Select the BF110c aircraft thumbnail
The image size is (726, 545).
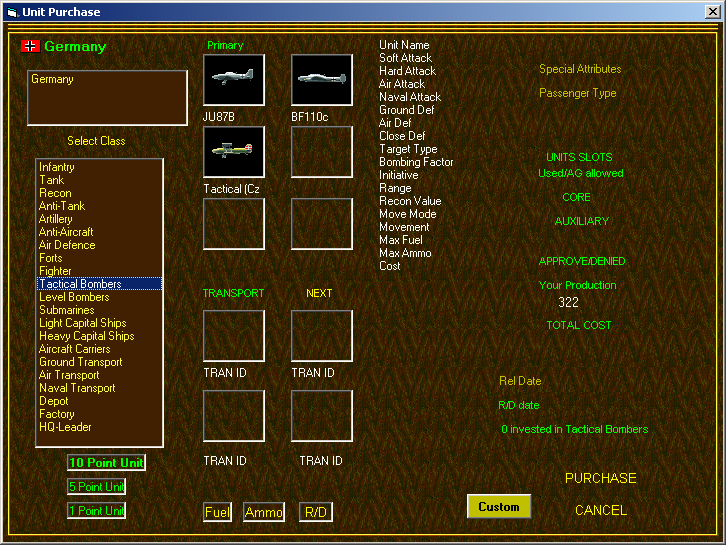pos(322,80)
